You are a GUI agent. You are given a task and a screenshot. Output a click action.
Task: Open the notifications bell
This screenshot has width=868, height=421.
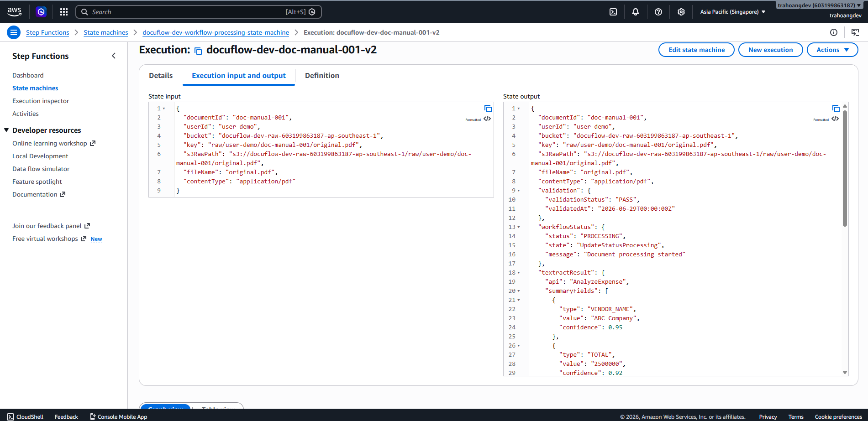click(x=636, y=12)
